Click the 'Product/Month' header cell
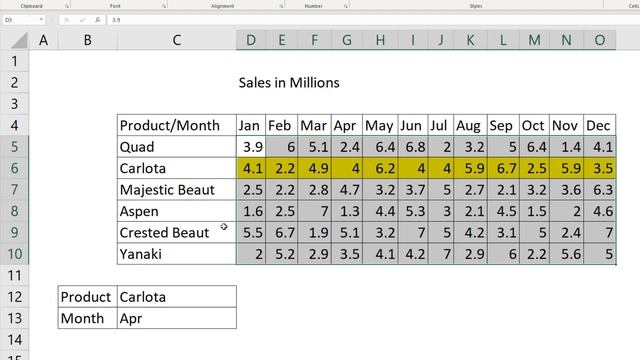640x360 pixels. coord(177,125)
